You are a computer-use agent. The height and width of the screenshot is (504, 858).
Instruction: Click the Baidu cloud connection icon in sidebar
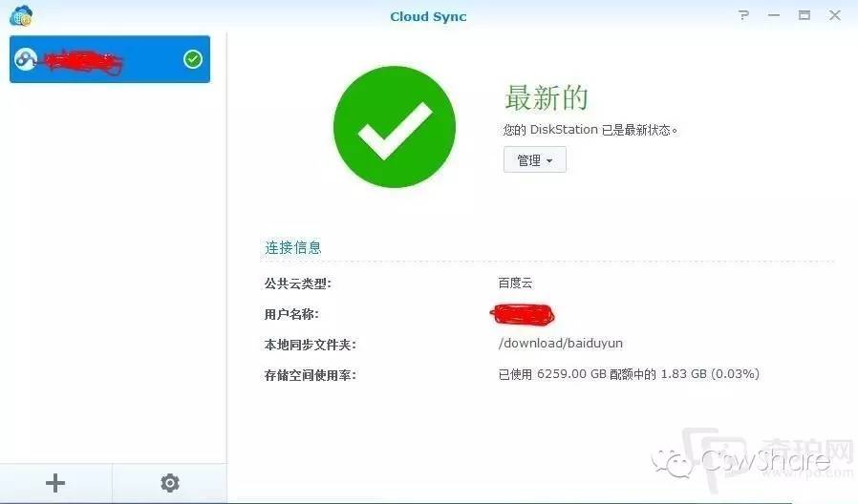coord(25,59)
